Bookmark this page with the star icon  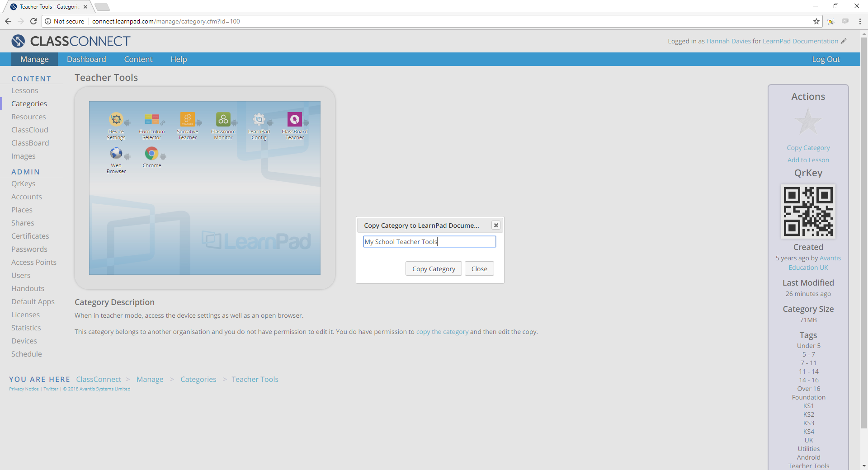tap(816, 21)
